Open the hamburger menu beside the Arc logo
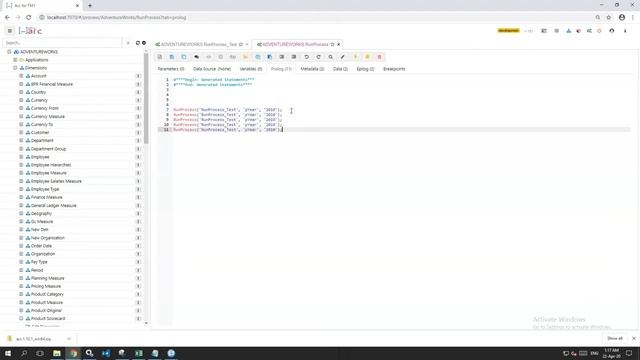 click(x=10, y=31)
